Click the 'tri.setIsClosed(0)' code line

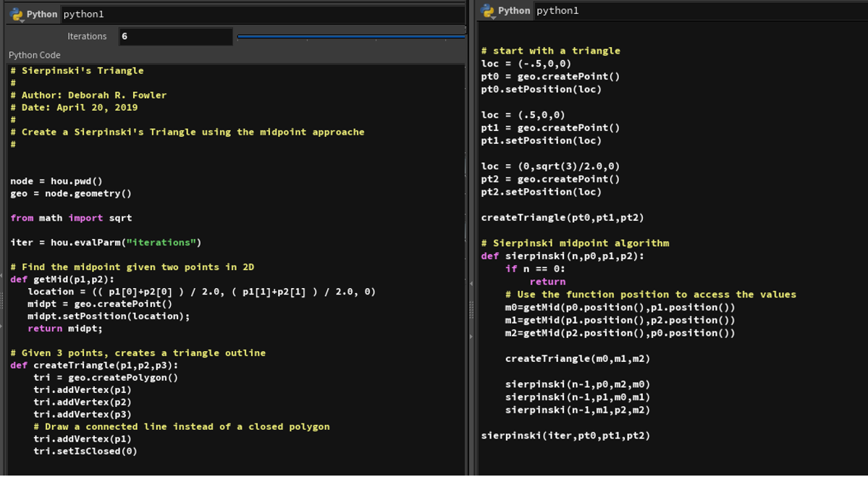tap(85, 451)
